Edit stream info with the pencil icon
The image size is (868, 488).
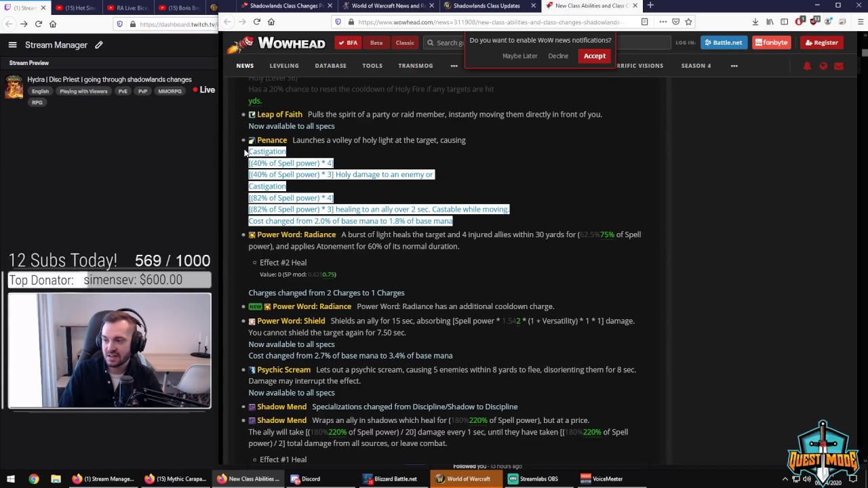point(99,45)
